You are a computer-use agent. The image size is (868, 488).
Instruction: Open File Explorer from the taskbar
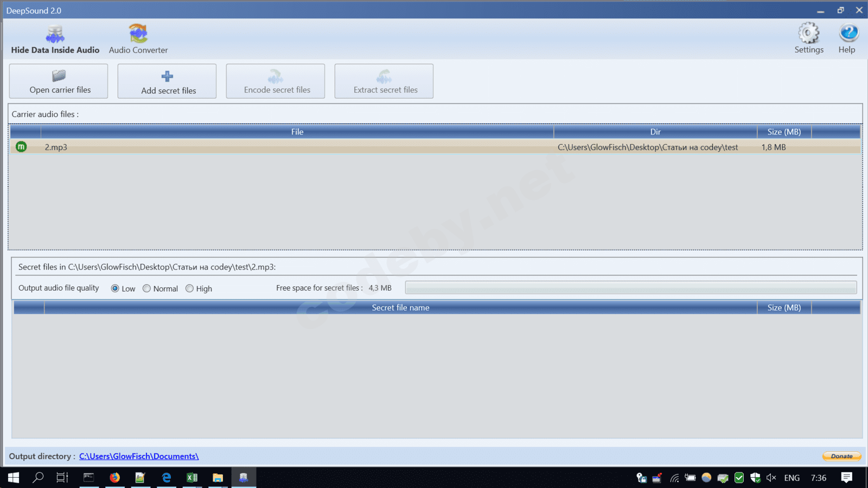click(218, 478)
